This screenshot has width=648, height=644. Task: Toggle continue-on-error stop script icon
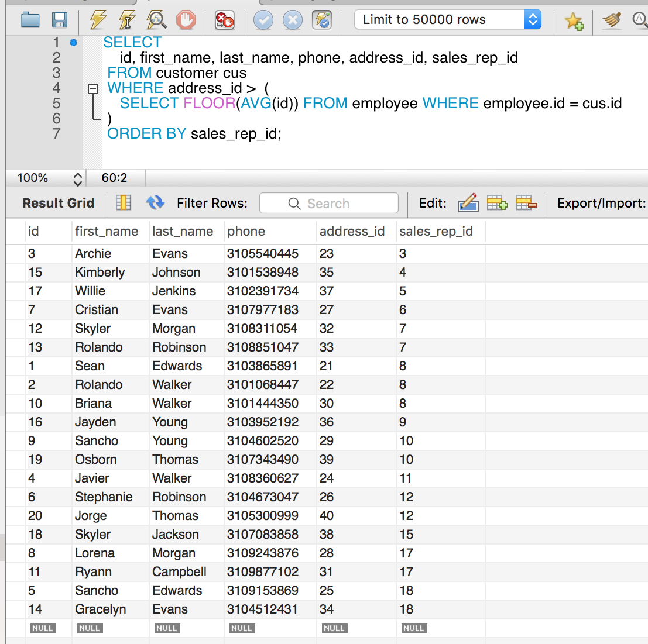click(x=224, y=19)
